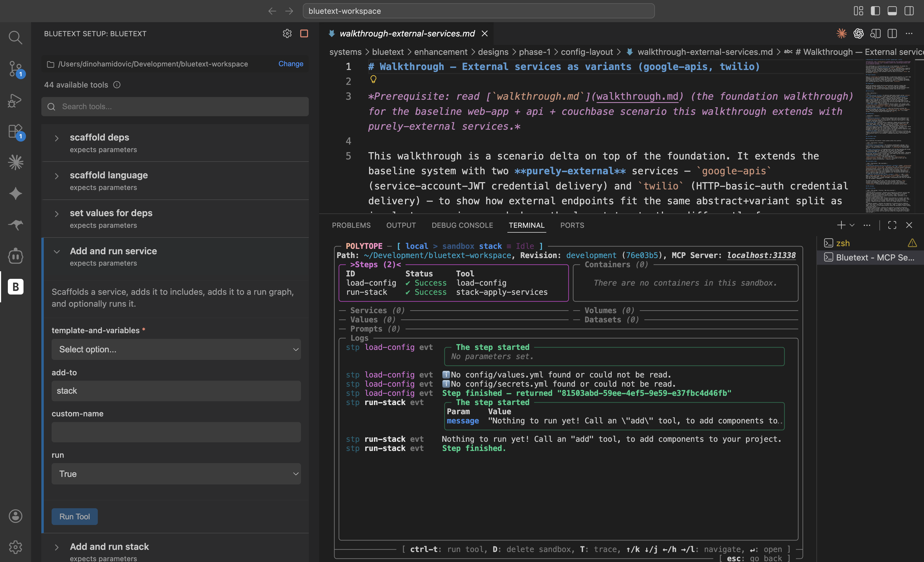This screenshot has width=924, height=562.
Task: Open preview to the side icon
Action: [875, 33]
